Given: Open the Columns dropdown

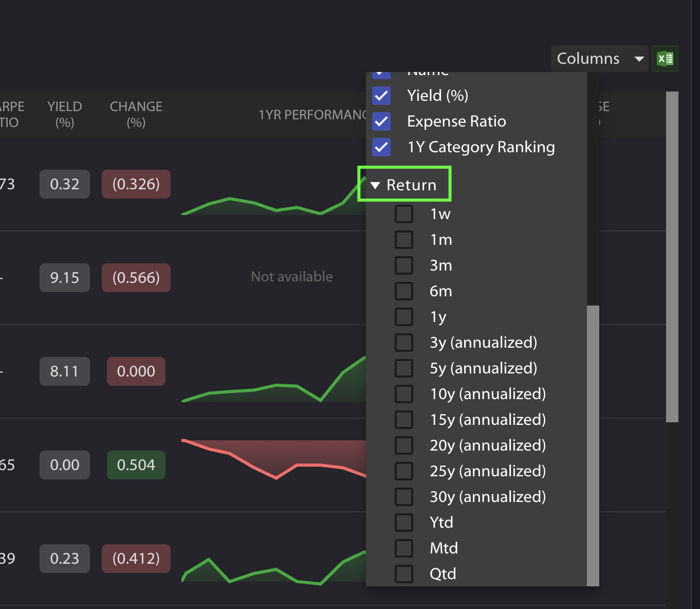Looking at the screenshot, I should [x=599, y=59].
